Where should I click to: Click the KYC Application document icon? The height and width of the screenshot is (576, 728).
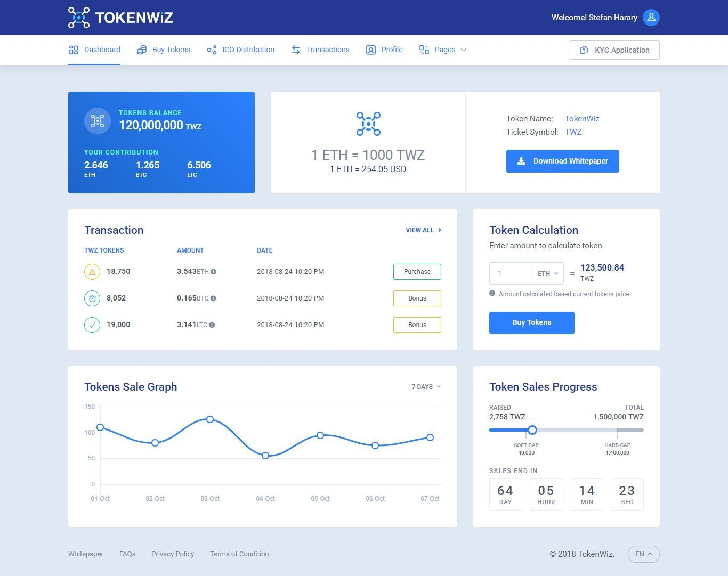coord(584,50)
